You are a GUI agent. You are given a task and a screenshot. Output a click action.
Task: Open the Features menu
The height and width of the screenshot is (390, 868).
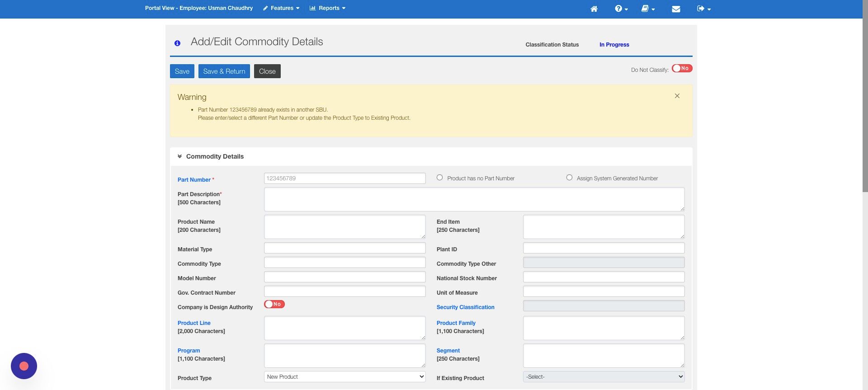click(281, 8)
